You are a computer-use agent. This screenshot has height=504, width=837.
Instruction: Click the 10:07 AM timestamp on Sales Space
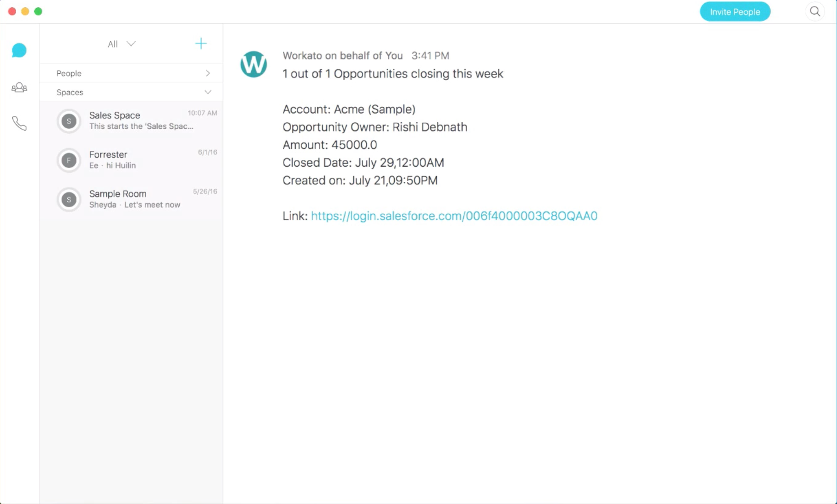202,113
